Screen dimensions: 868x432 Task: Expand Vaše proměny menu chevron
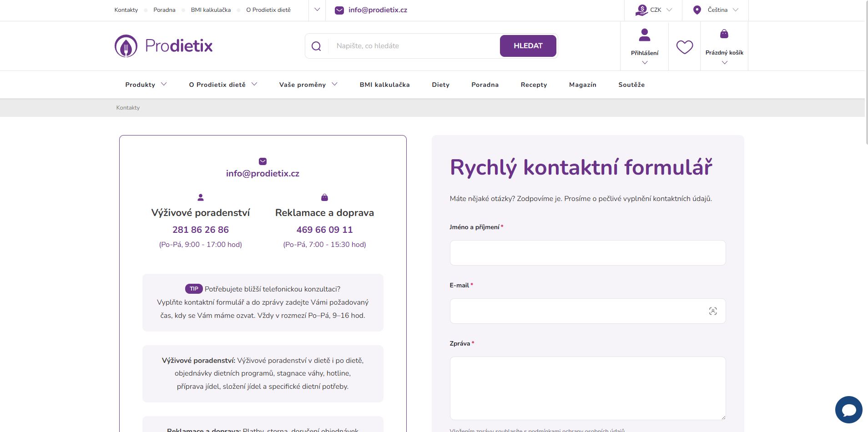[x=334, y=84]
